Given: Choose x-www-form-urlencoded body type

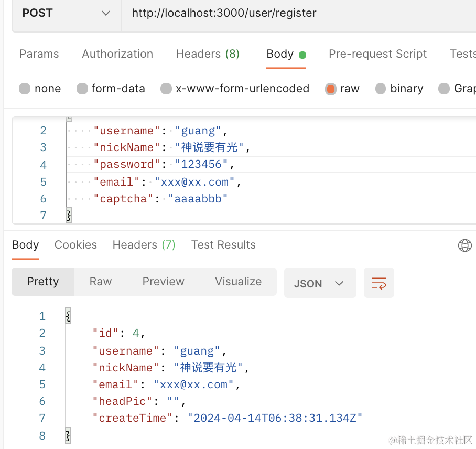Looking at the screenshot, I should pos(166,89).
